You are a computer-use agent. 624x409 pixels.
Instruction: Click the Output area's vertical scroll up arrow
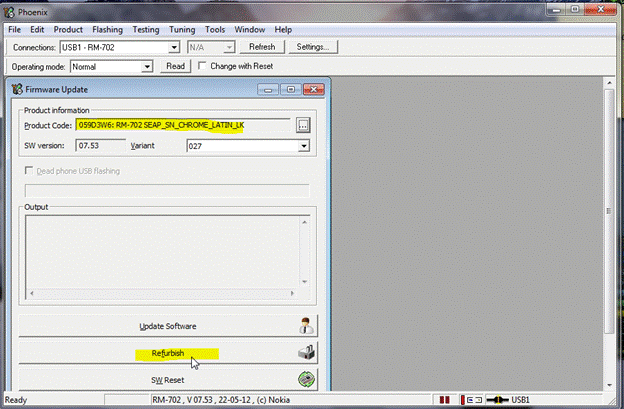304,222
